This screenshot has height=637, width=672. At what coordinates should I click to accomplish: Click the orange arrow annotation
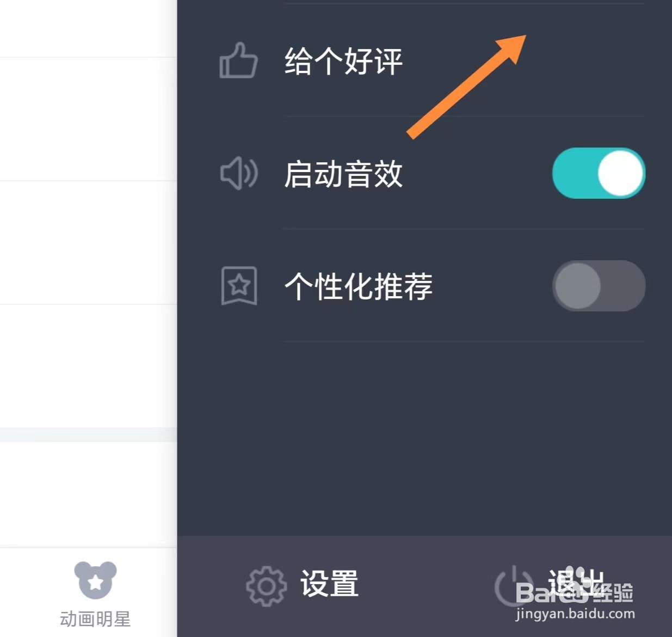click(x=466, y=87)
